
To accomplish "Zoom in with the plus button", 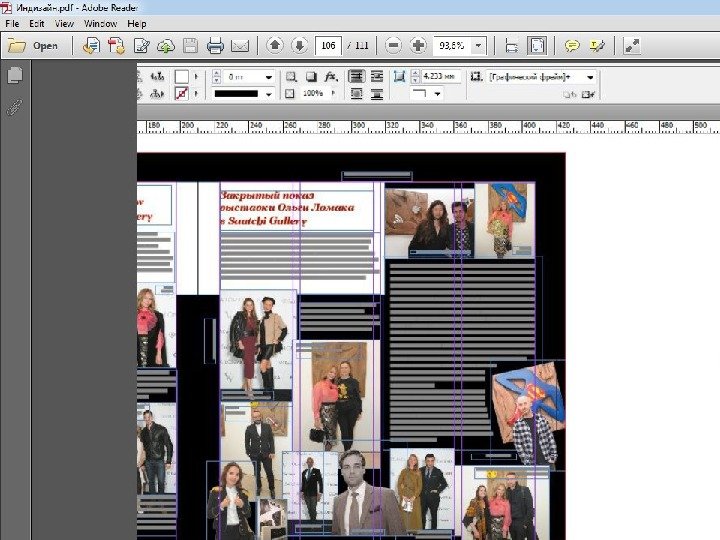I will 418,45.
